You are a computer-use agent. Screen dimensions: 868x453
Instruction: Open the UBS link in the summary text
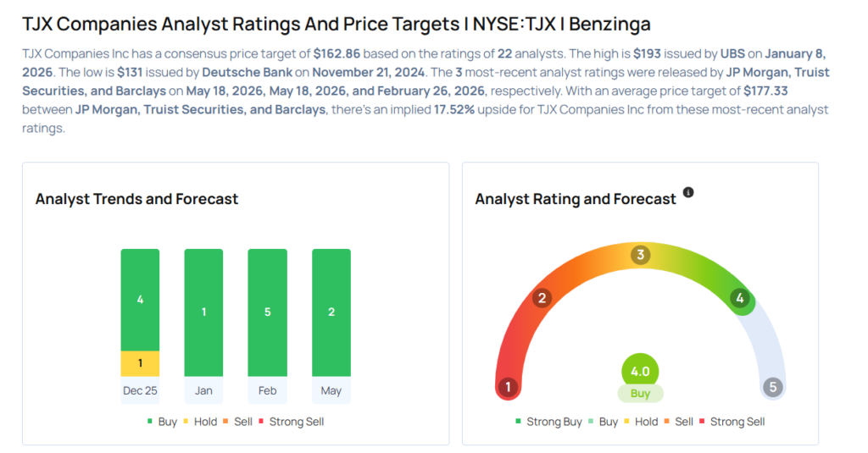(x=732, y=53)
